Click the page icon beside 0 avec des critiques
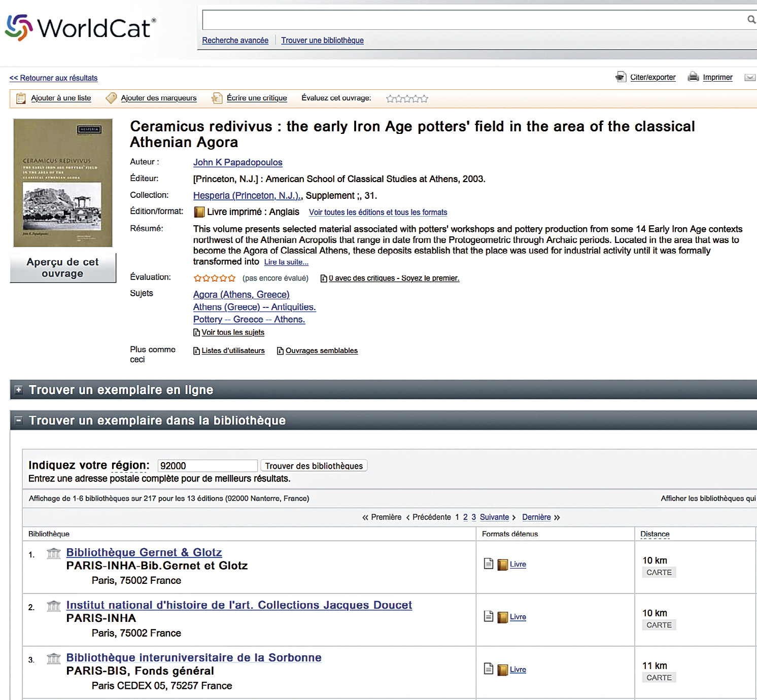757x700 pixels. [324, 278]
